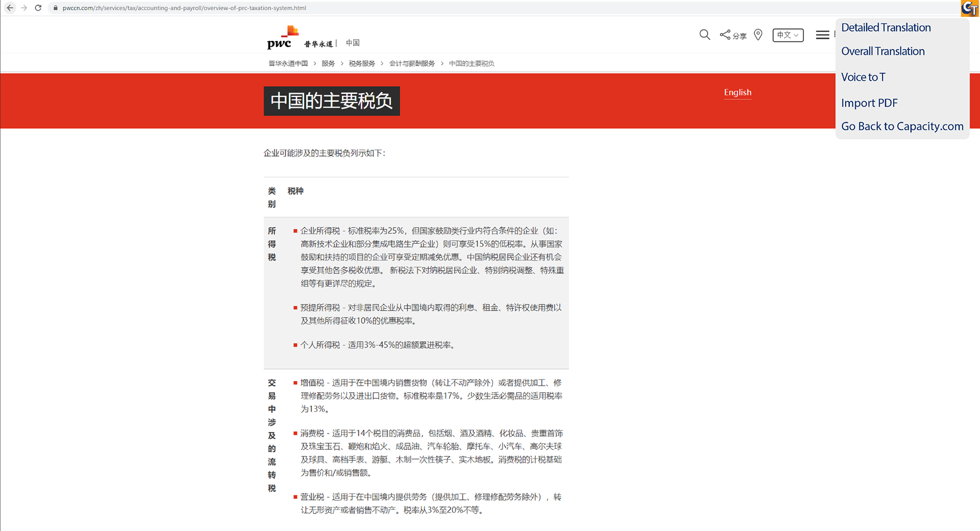Select Voice to T menu item

pyautogui.click(x=863, y=77)
